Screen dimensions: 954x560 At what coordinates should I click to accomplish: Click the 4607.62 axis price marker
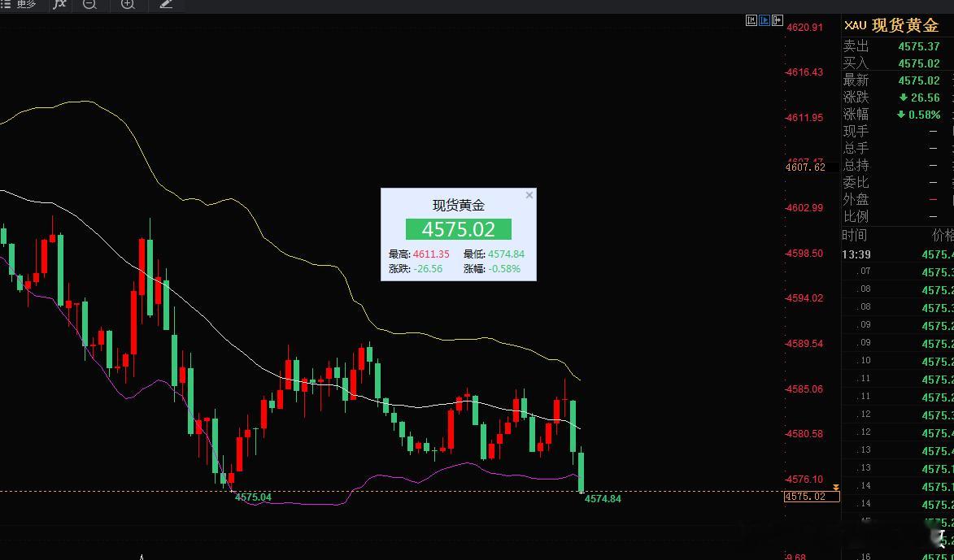pyautogui.click(x=805, y=167)
